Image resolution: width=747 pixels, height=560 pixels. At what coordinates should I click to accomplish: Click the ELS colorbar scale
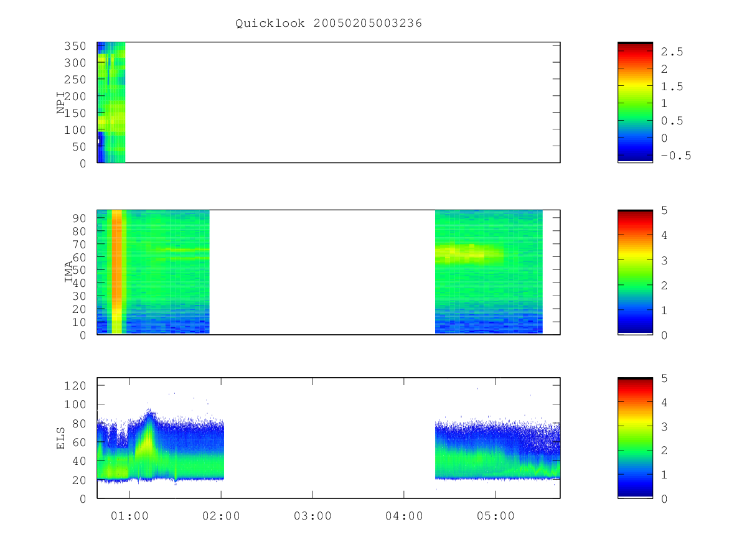click(x=635, y=437)
